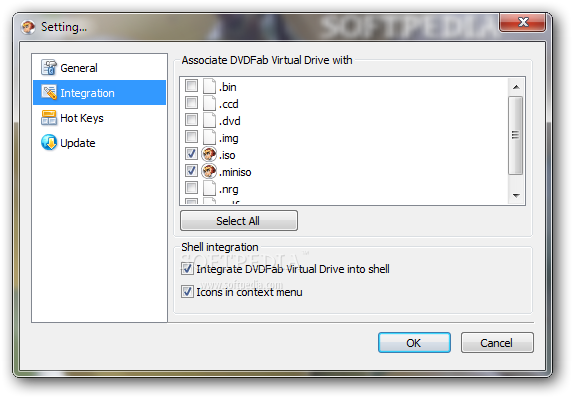Screen dimensions: 573x398
Task: Click the DVDFab icon next to .iso
Action: point(209,155)
